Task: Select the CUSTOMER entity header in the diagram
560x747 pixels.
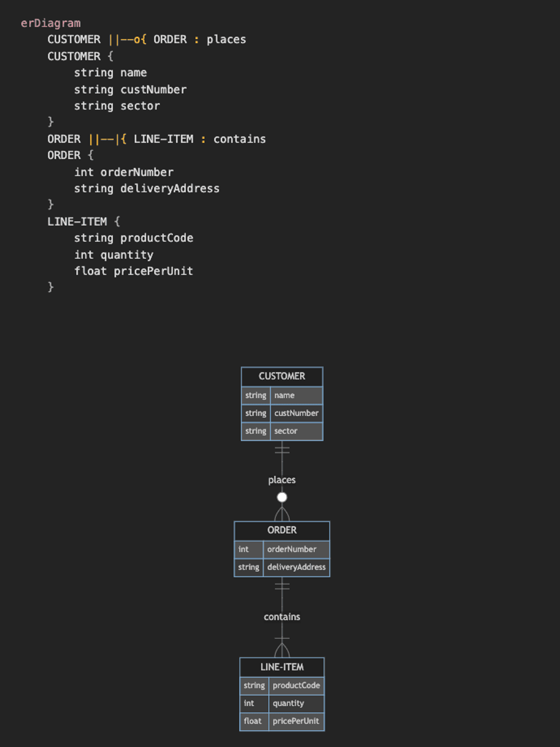Action: (282, 377)
